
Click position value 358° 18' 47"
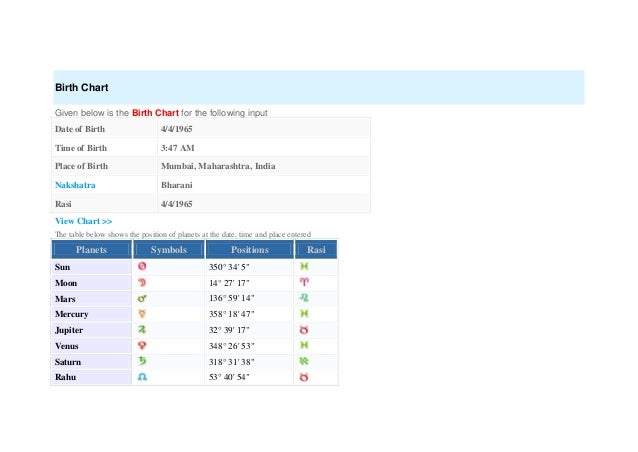[x=232, y=314]
